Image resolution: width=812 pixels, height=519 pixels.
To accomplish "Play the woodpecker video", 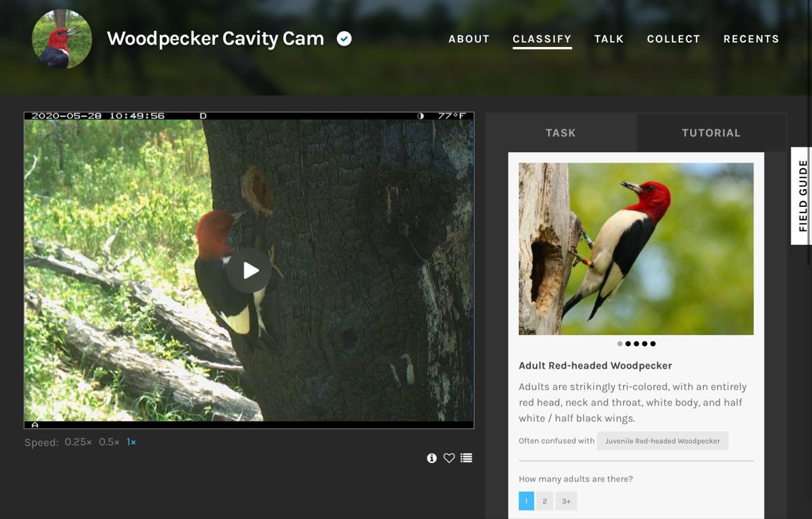I will (249, 270).
